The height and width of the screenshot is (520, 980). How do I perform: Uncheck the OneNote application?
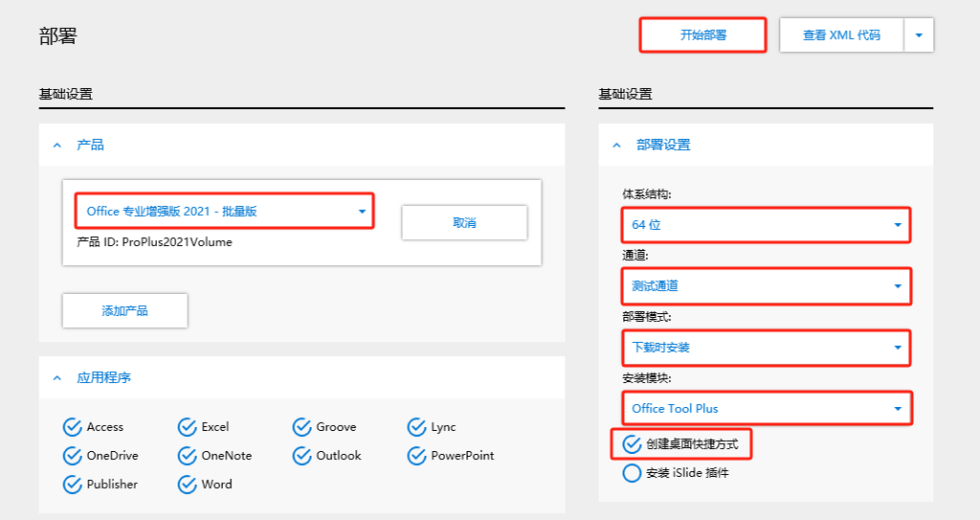click(x=188, y=456)
